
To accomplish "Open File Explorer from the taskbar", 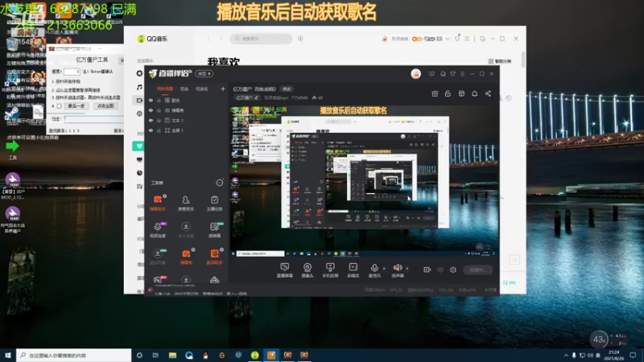I will point(172,355).
